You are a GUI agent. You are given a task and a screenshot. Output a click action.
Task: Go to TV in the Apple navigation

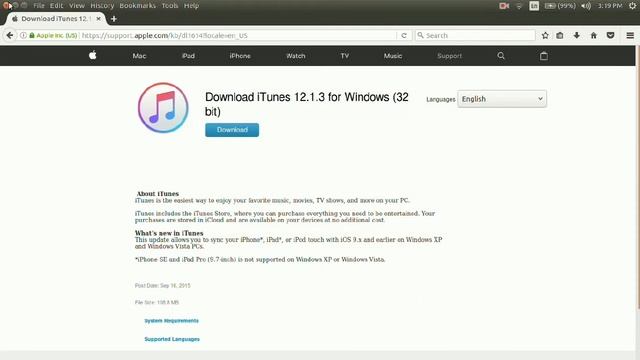click(x=345, y=56)
